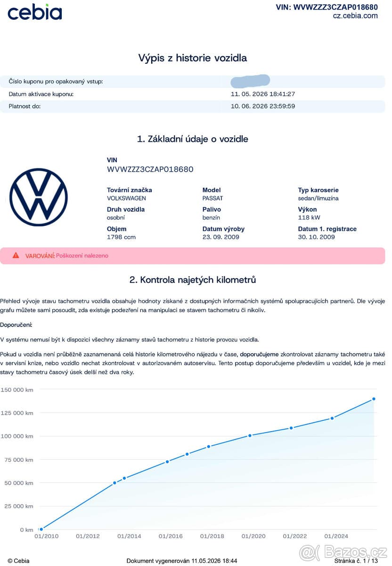Viewport: 392px width, 566px height.
Task: Click the 'Druh vozidla' label
Action: [126, 209]
